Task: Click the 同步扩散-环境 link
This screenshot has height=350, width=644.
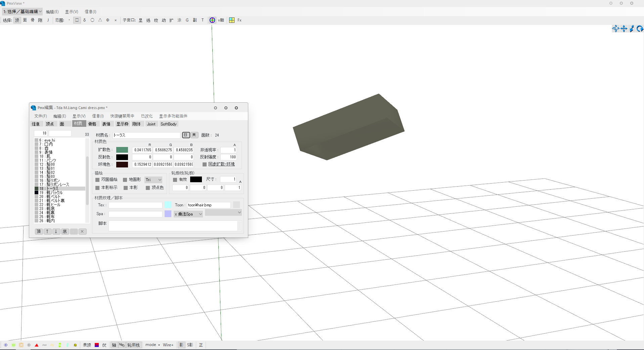Action: click(221, 164)
